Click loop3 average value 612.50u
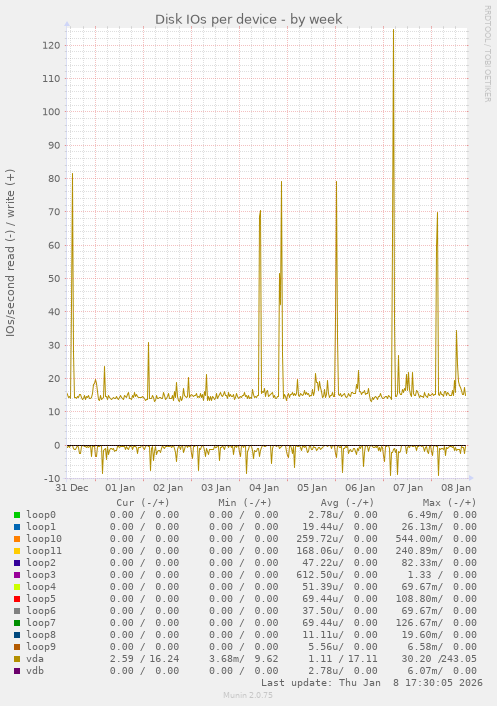Screen dimensions: 497x706 tap(320, 575)
